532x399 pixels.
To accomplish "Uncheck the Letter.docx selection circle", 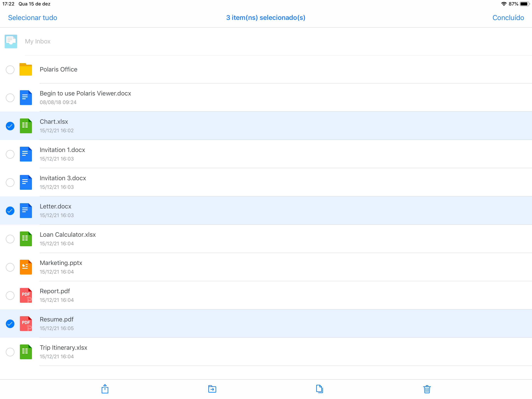I will point(10,211).
